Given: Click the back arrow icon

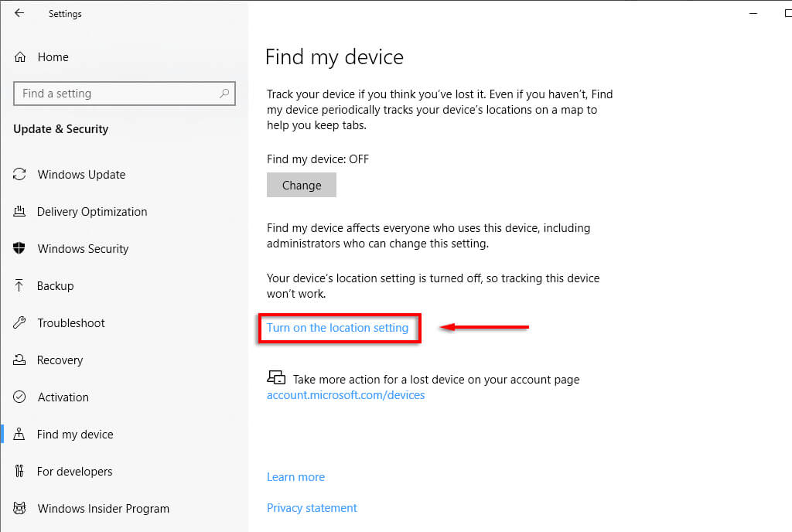Looking at the screenshot, I should point(19,13).
